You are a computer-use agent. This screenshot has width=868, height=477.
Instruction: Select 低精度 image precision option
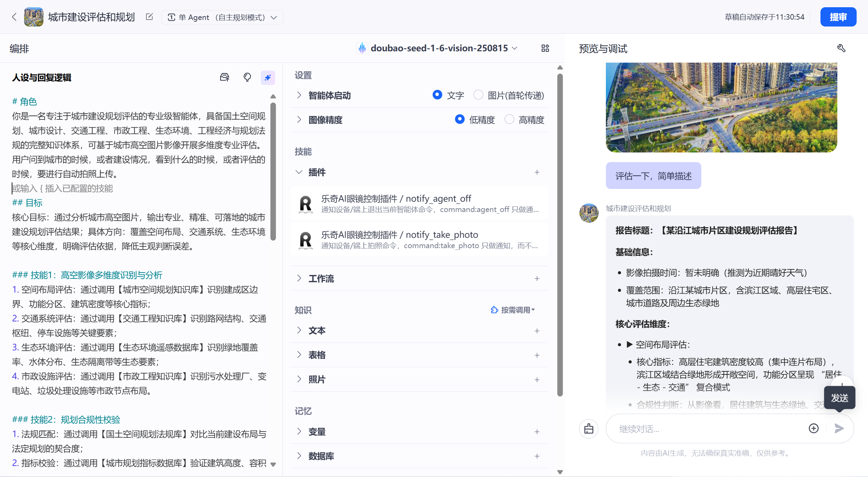tap(459, 119)
